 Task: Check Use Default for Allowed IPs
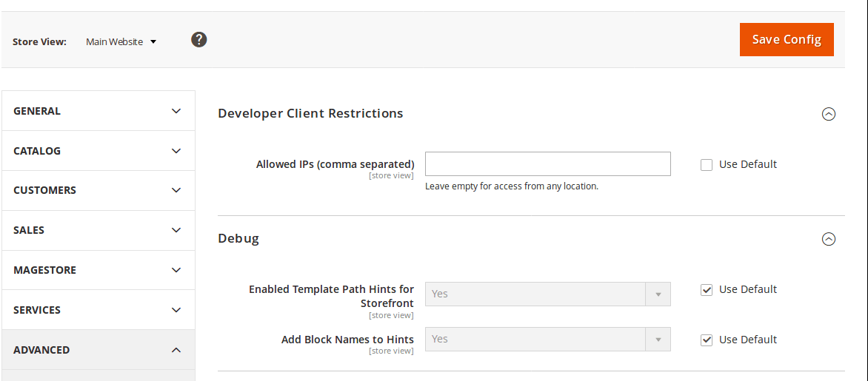(x=707, y=165)
